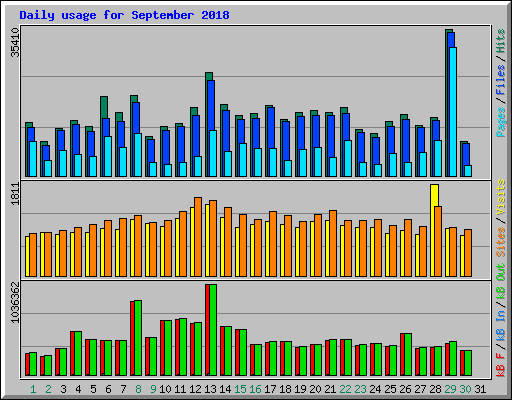Click the green kB Out bar for day 26
512x400 pixels.
(408, 354)
